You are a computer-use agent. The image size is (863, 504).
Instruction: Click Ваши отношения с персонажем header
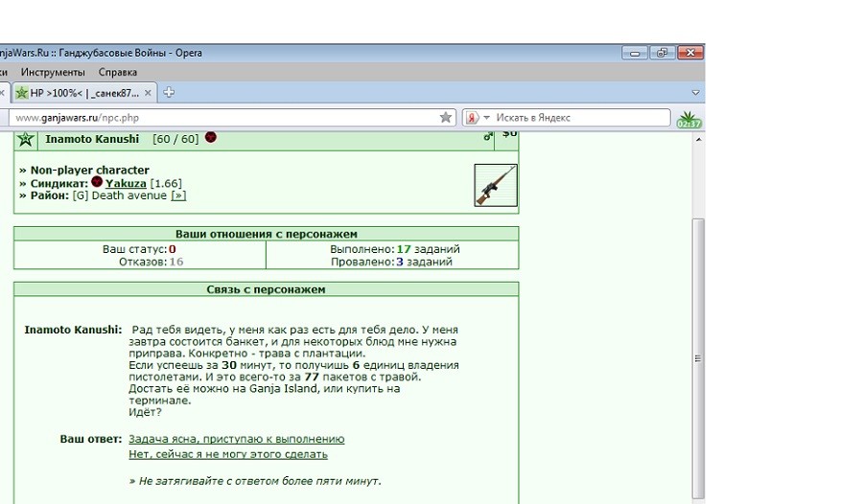coord(266,234)
